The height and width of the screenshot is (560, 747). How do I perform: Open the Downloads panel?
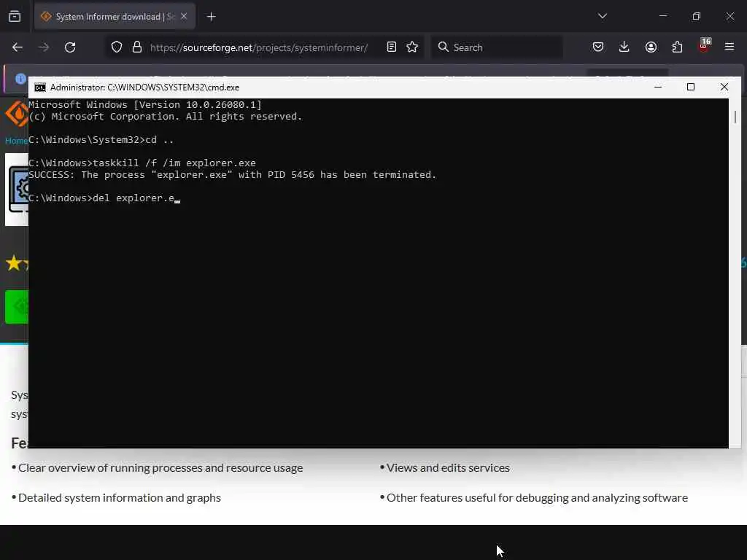point(624,47)
